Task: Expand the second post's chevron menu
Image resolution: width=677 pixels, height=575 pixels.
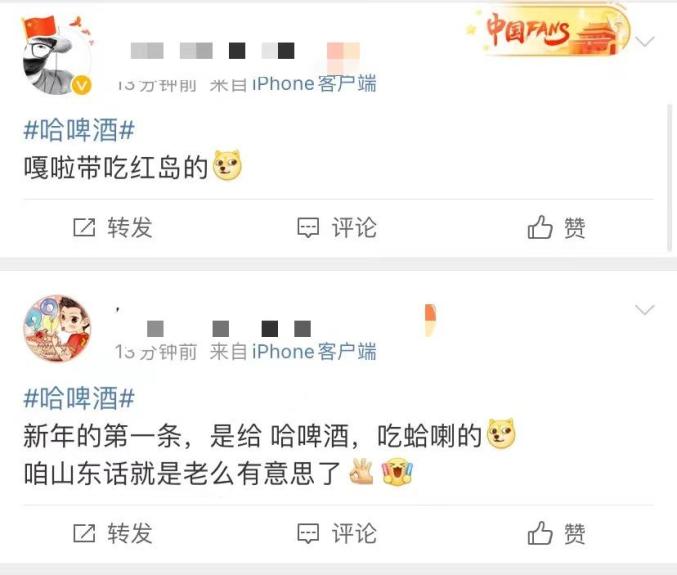Action: click(x=645, y=310)
